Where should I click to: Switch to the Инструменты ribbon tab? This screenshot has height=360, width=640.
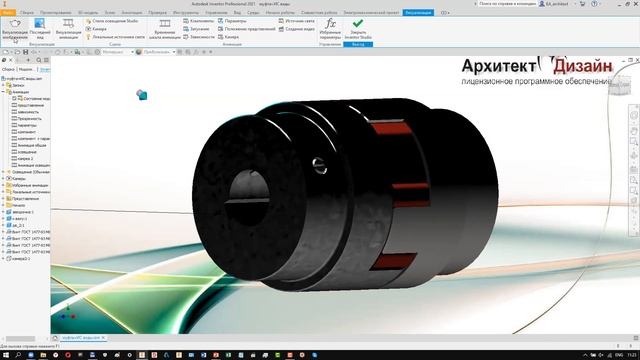[x=186, y=13]
